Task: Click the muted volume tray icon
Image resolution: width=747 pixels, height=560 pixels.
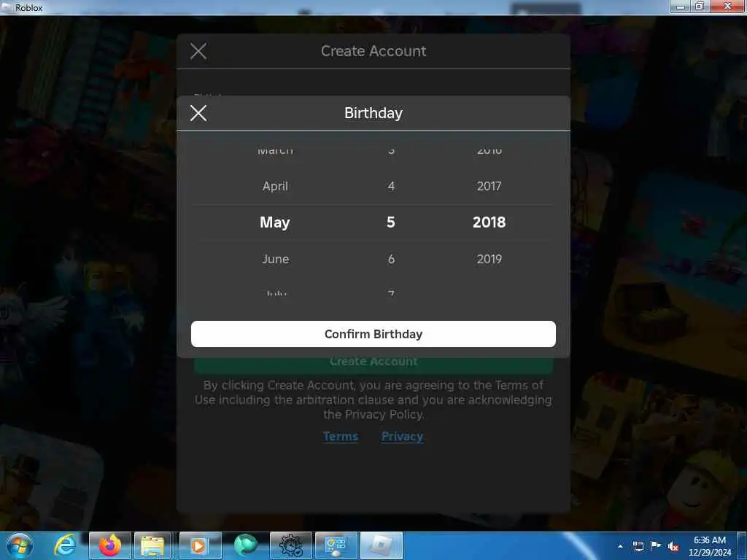Action: 673,546
